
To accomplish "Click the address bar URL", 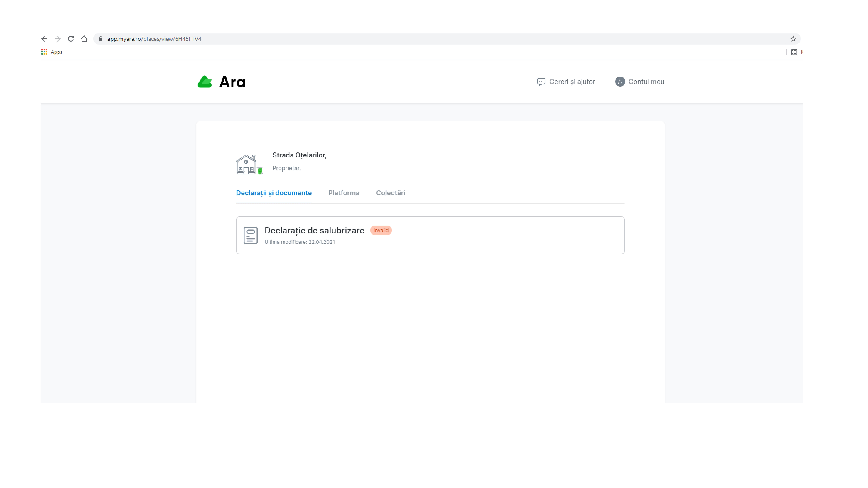I will 154,39.
